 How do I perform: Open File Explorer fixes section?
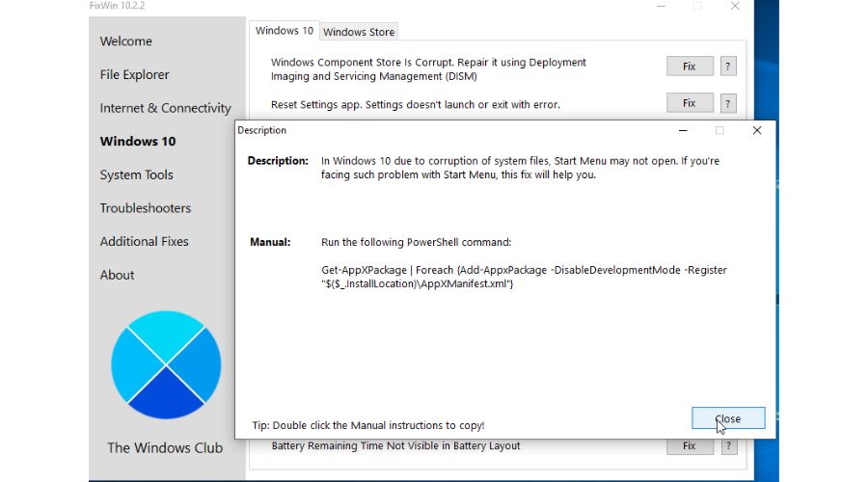[134, 74]
